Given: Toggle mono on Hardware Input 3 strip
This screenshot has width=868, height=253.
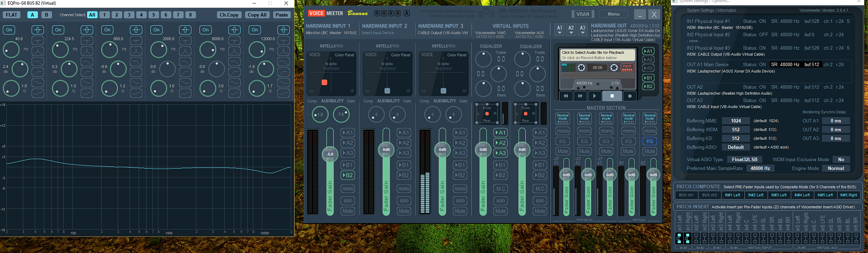Looking at the screenshot, I should click(x=460, y=189).
